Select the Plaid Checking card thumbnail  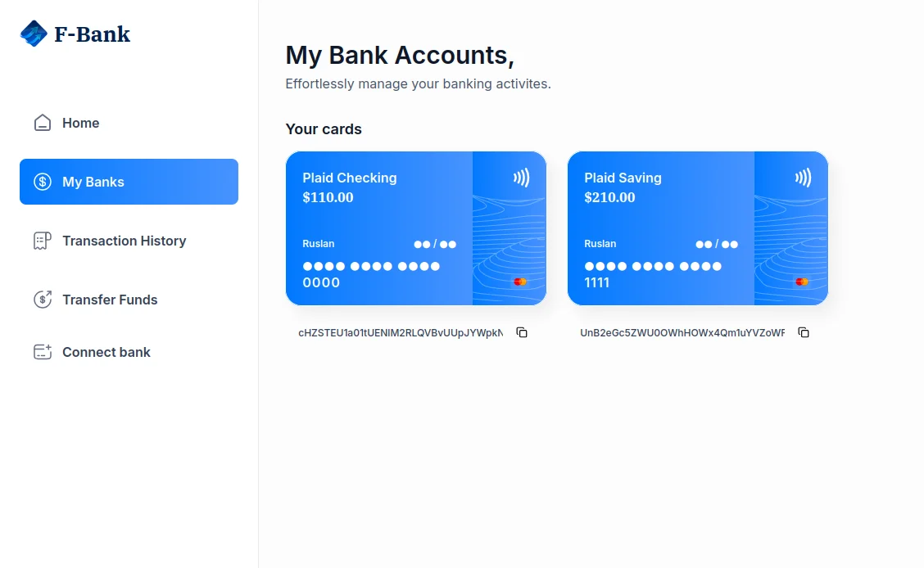coord(415,228)
